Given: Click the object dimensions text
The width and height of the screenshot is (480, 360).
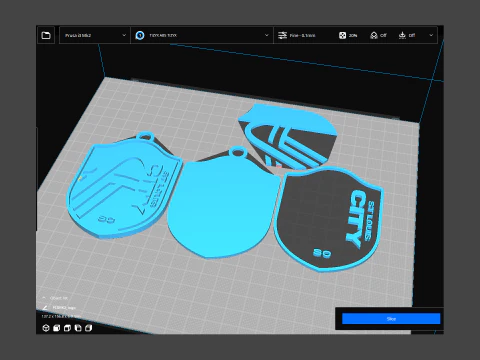Looking at the screenshot, I should click(x=61, y=316).
